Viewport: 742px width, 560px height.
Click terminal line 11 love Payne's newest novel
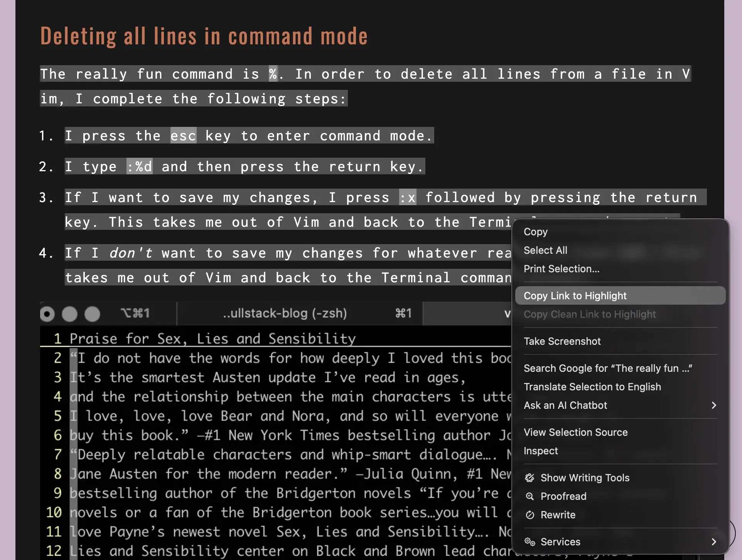tap(290, 531)
